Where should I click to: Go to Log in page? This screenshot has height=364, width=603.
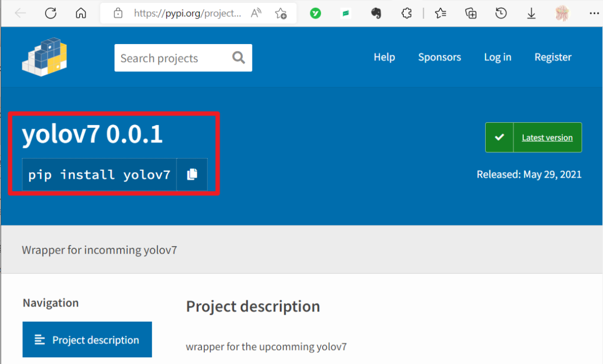(x=497, y=58)
